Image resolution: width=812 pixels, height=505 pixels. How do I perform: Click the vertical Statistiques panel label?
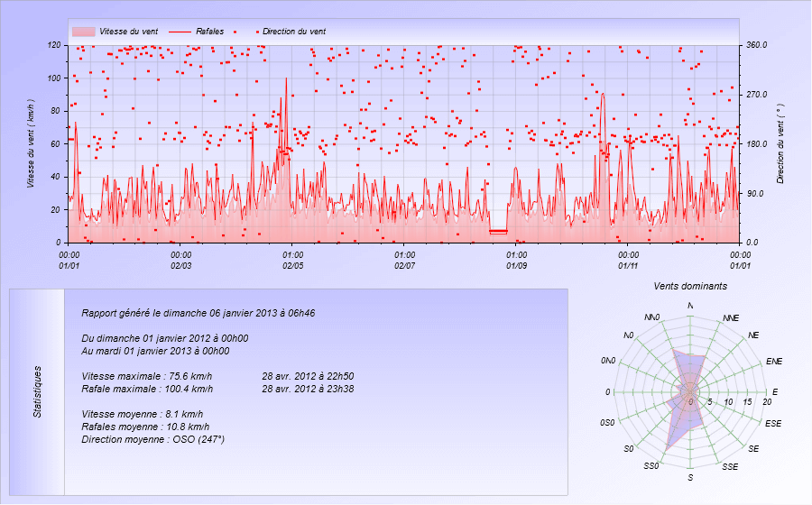click(x=37, y=390)
